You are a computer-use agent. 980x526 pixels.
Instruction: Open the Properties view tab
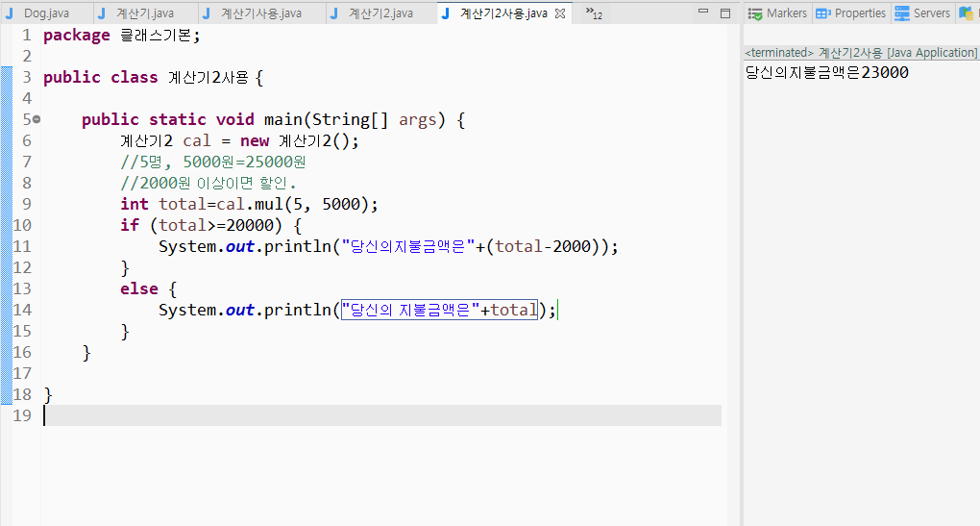pos(850,13)
